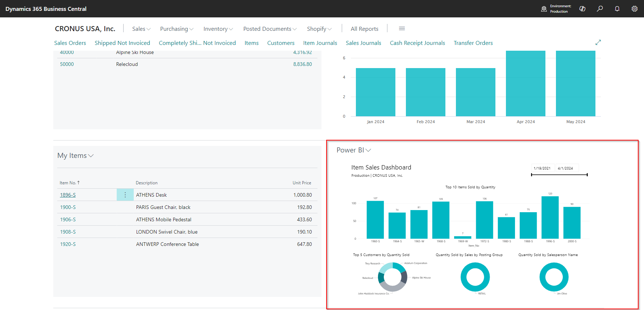Open Transfer Orders
The width and height of the screenshot is (644, 310).
pos(473,43)
